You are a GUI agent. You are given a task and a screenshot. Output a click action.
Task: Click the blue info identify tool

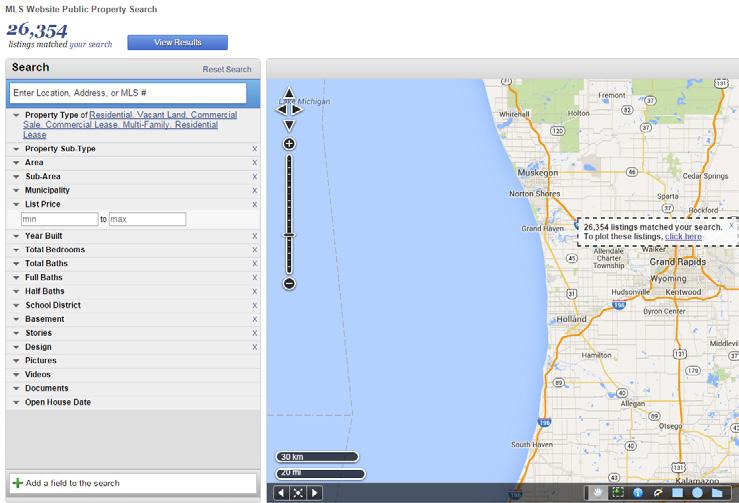[637, 493]
